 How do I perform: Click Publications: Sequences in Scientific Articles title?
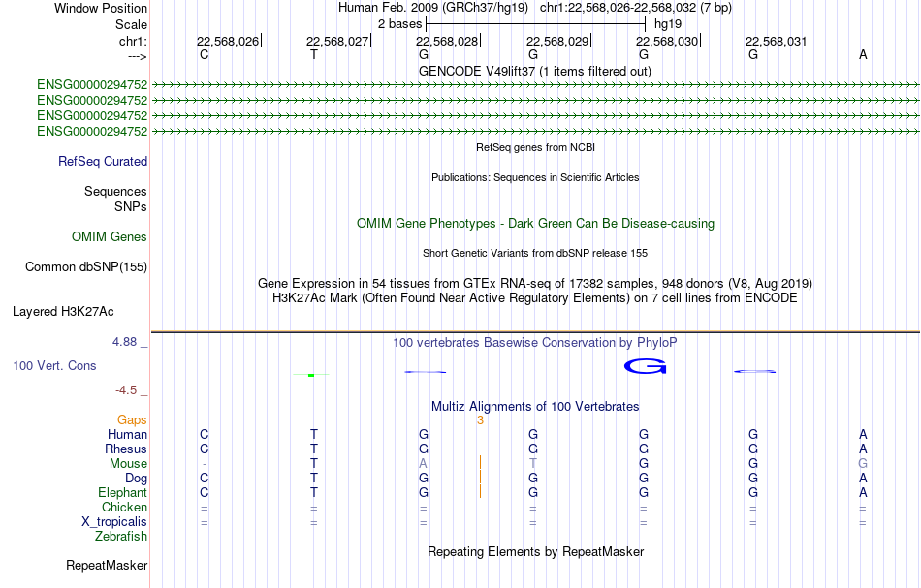point(535,177)
